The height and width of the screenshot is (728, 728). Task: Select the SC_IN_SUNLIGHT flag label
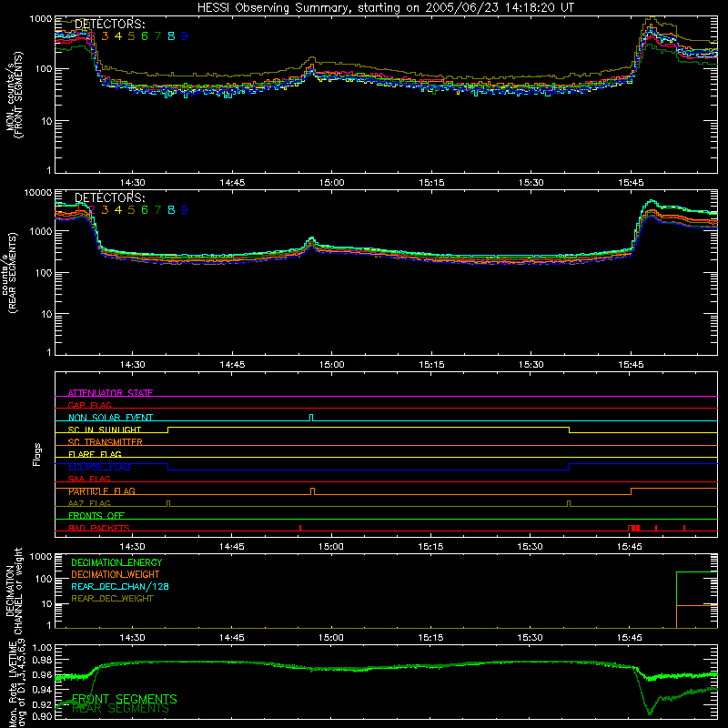[105, 430]
